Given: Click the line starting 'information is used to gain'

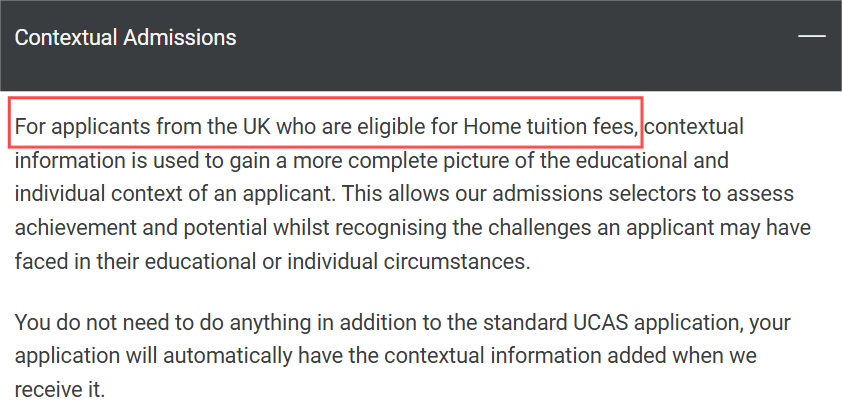Looking at the screenshot, I should pos(371,161).
